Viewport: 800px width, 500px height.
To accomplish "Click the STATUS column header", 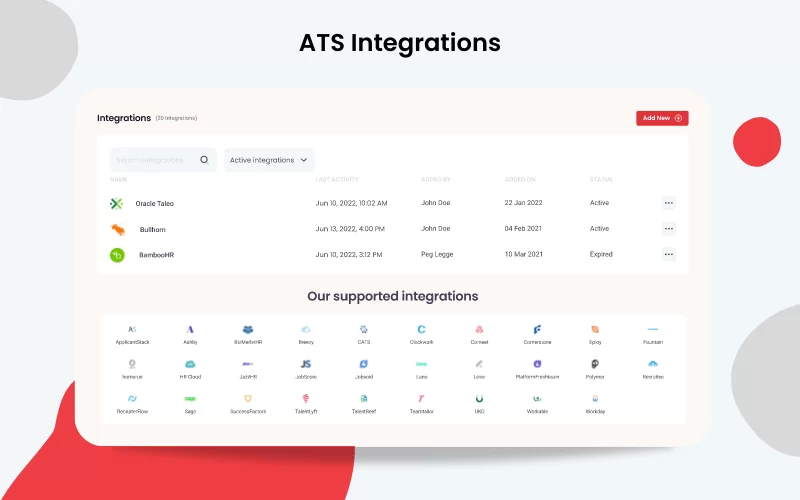I will tap(601, 180).
